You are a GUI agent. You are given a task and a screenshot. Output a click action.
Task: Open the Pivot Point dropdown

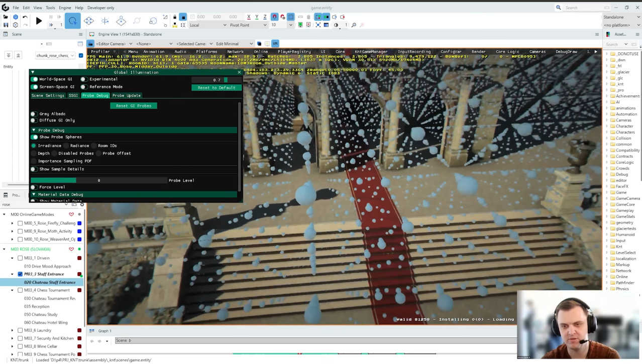click(x=248, y=25)
